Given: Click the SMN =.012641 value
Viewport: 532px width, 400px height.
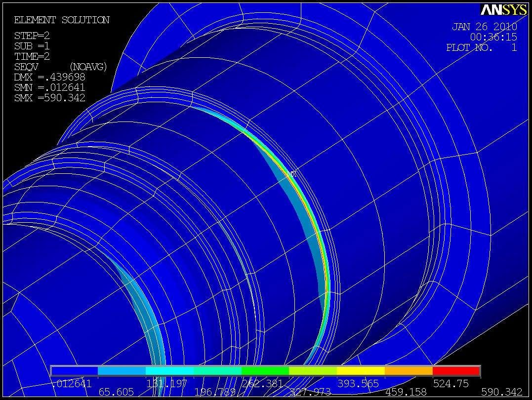Looking at the screenshot, I should click(49, 87).
